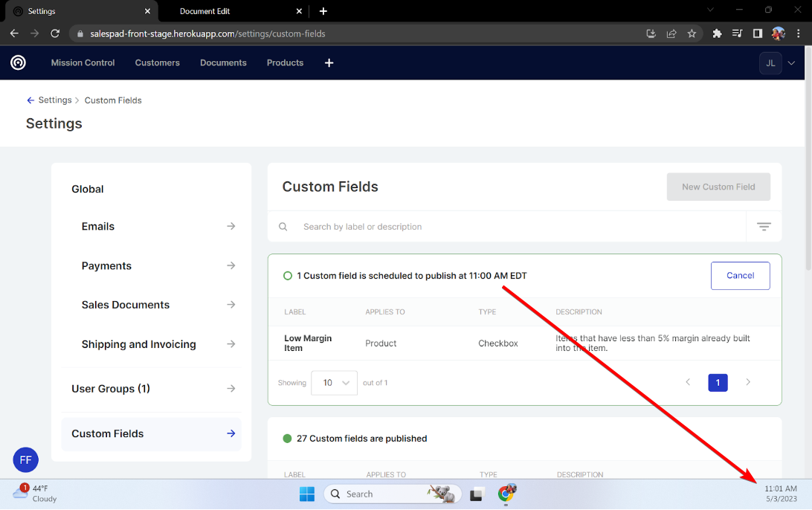
Task: Select page 1 in pagination
Action: 718,383
